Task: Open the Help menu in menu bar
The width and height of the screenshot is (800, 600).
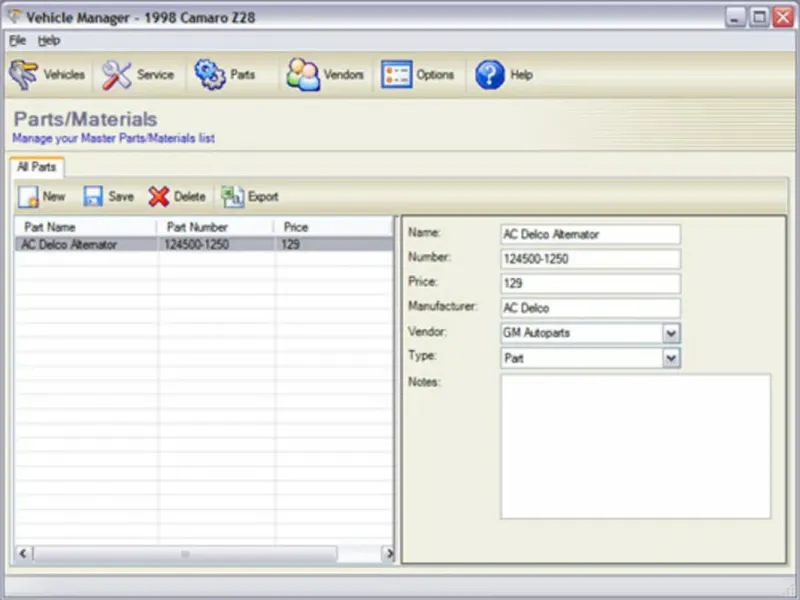Action: tap(49, 40)
